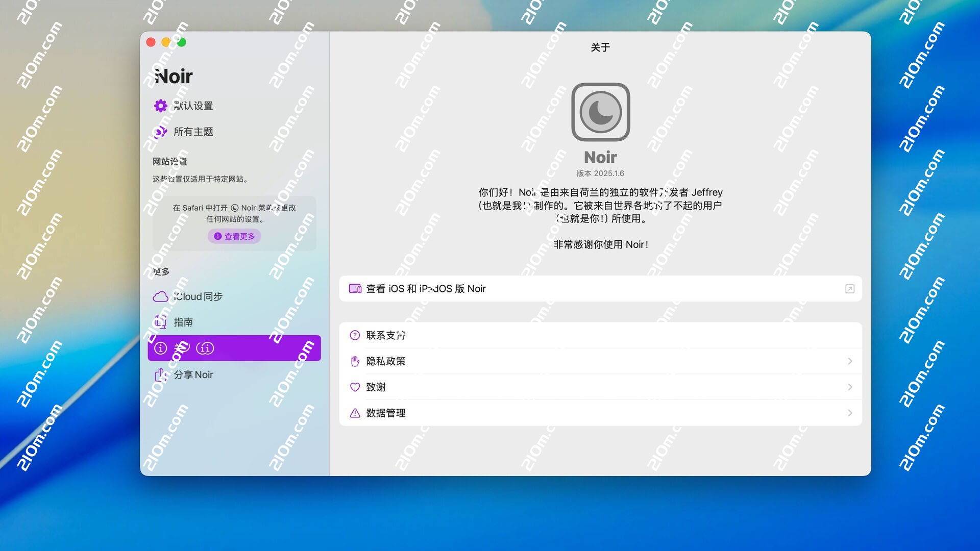Open 联系支持
This screenshot has height=551, width=980.
pyautogui.click(x=600, y=335)
